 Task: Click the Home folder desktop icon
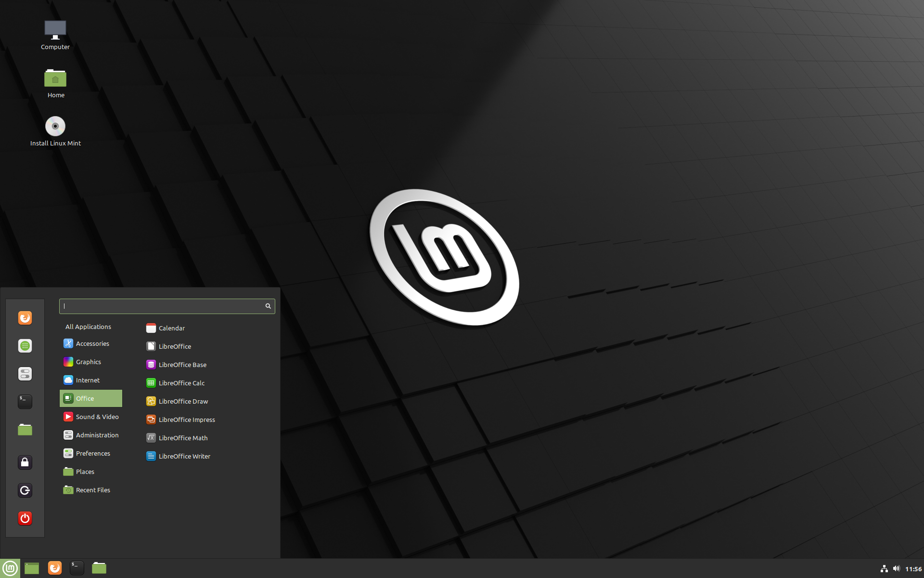55,79
